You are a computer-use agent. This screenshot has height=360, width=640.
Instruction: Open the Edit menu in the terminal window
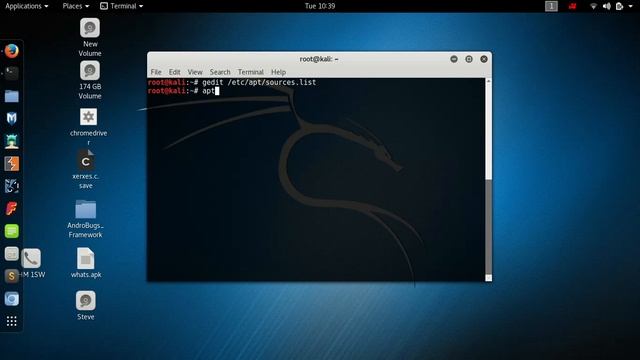coord(174,72)
